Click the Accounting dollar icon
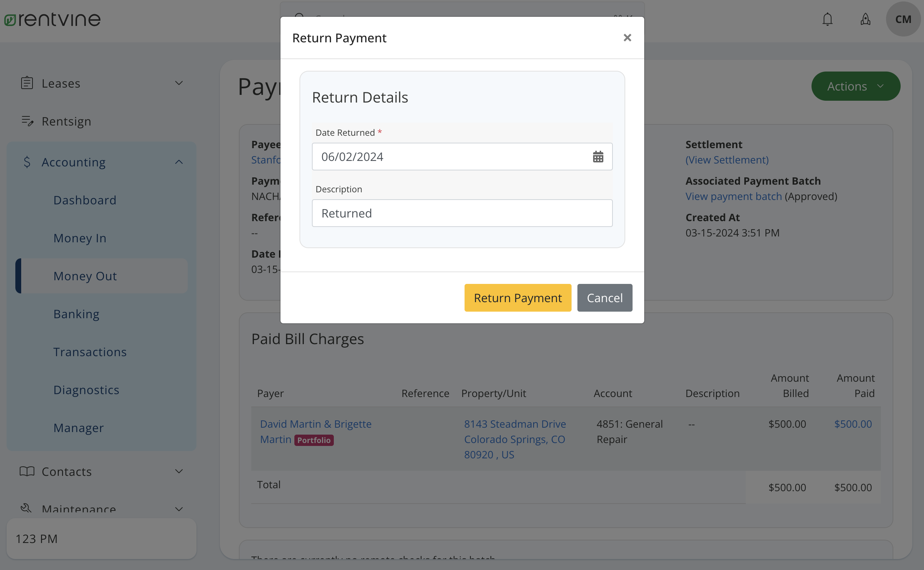The image size is (924, 570). [27, 162]
